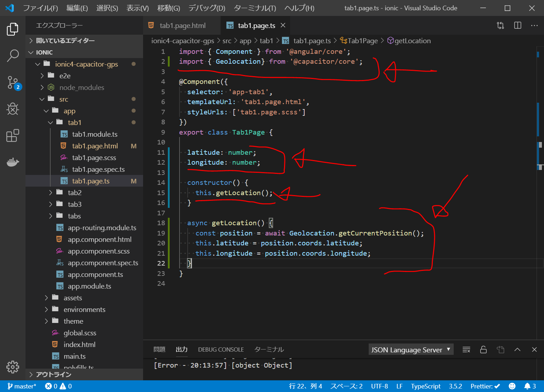Click the master branch status button
Viewport: 544px width, 392px height.
[x=22, y=386]
